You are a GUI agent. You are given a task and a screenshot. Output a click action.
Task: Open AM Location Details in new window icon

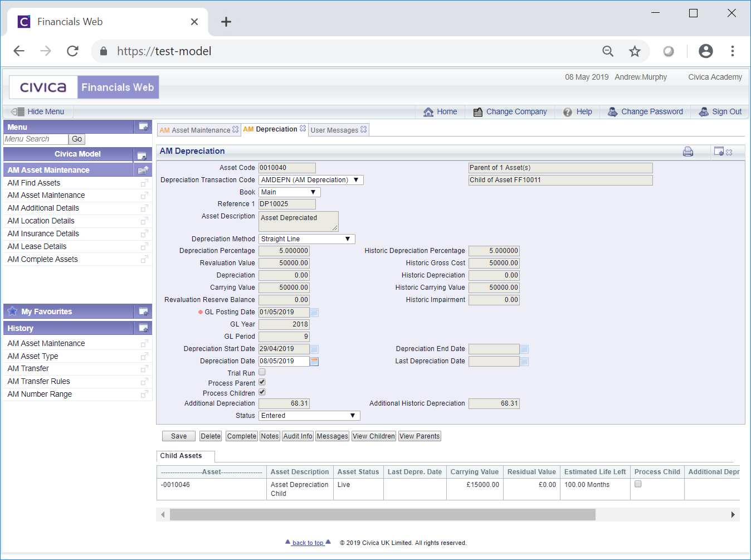pos(144,221)
